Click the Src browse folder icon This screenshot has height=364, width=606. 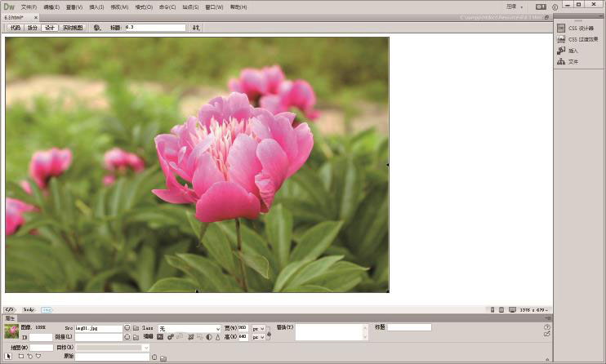click(136, 328)
